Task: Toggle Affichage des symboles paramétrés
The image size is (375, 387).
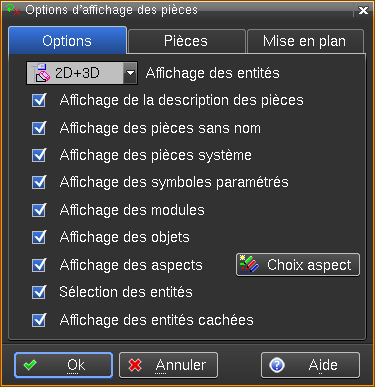Action: (39, 182)
